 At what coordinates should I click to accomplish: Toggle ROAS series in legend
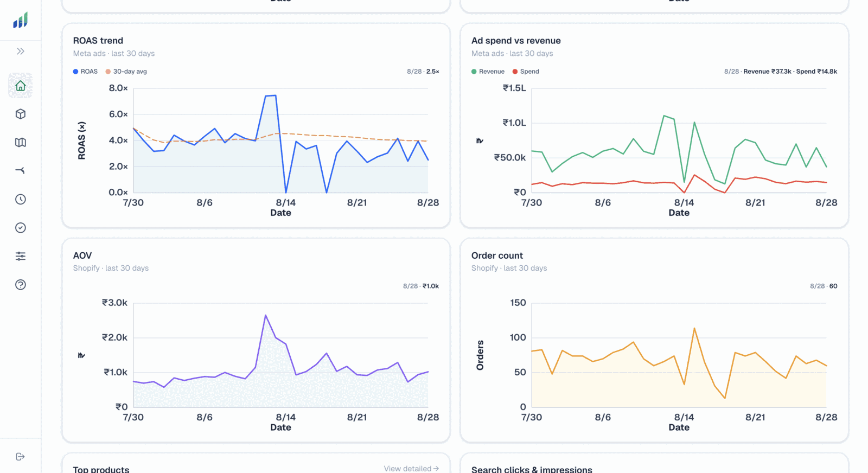pos(86,72)
